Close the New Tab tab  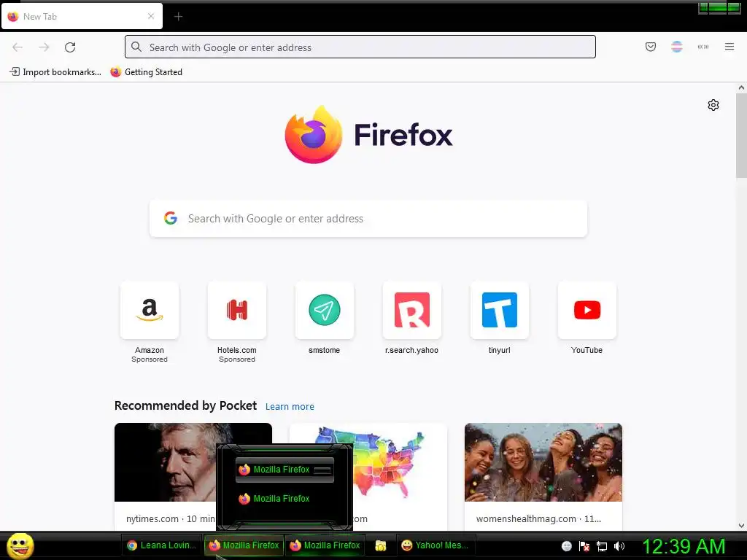151,16
